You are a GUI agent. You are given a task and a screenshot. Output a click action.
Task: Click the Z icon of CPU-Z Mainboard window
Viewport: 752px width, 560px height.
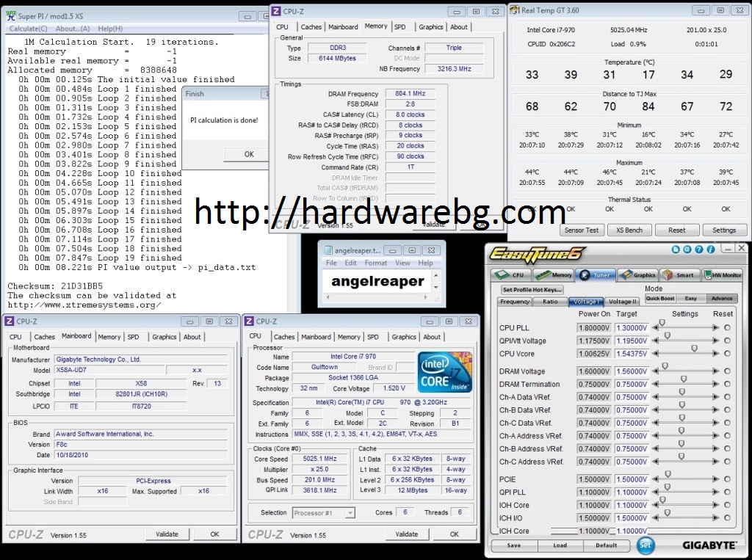[x=10, y=321]
